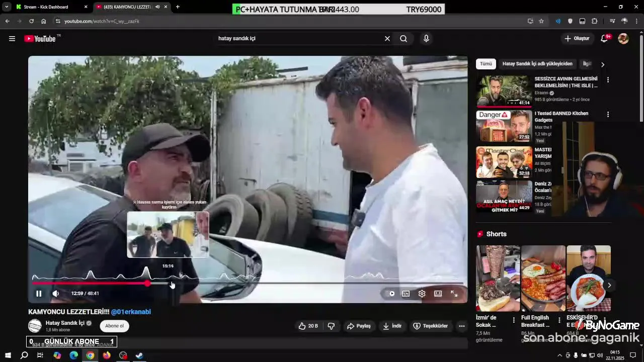Click the browser address bar URL

[102, 21]
